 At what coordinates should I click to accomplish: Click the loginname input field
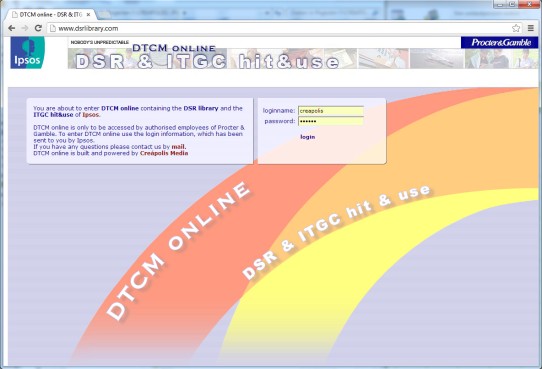click(331, 111)
